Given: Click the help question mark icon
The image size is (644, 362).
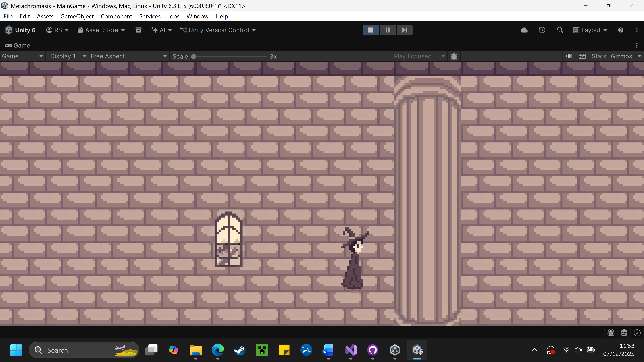Looking at the screenshot, I should (621, 30).
